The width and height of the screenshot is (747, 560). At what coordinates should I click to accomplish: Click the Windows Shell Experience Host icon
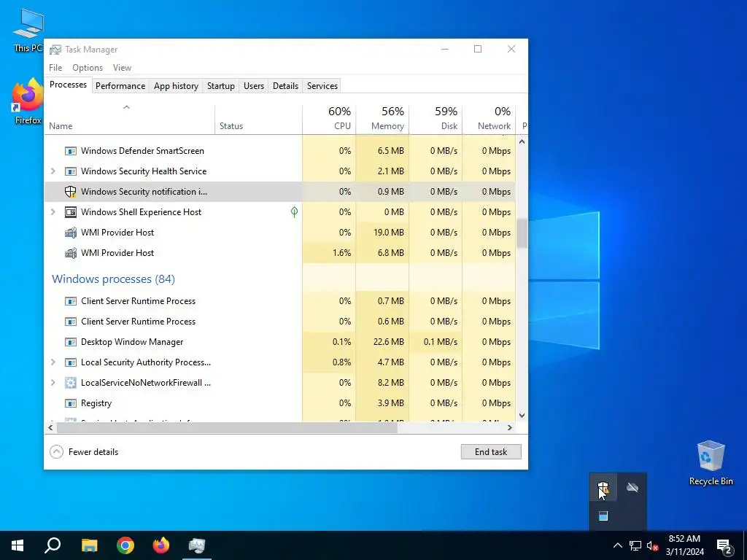(x=71, y=212)
